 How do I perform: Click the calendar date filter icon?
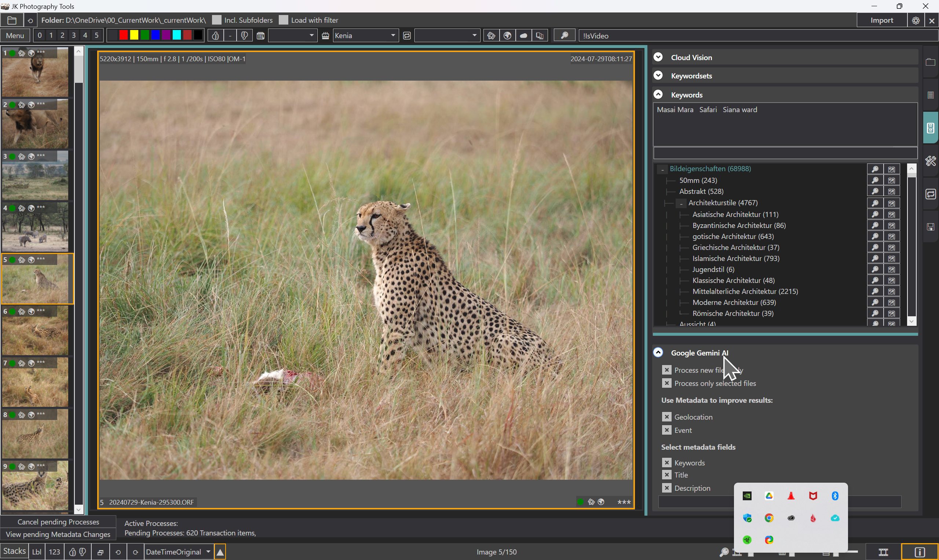(260, 36)
